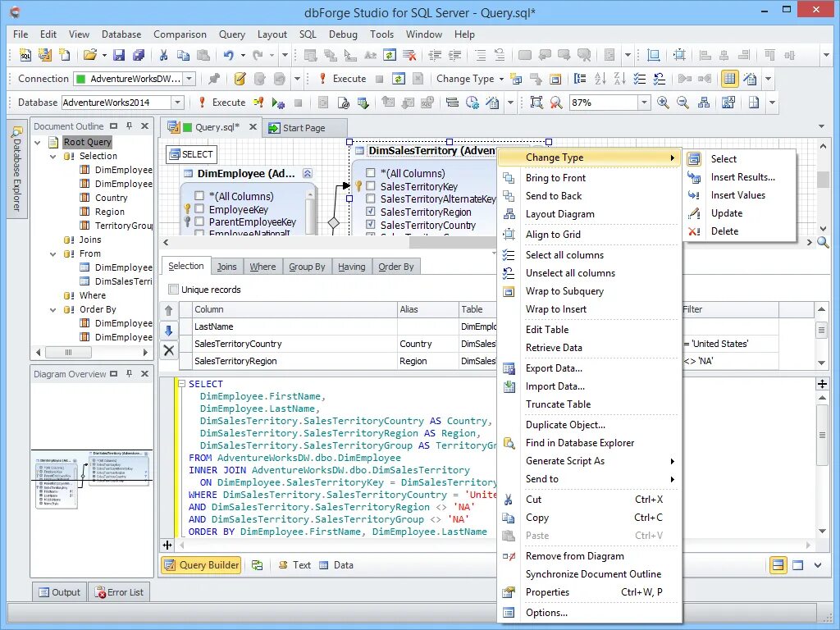Click the horizontal split view icon
Image resolution: width=840 pixels, height=630 pixels.
[778, 564]
